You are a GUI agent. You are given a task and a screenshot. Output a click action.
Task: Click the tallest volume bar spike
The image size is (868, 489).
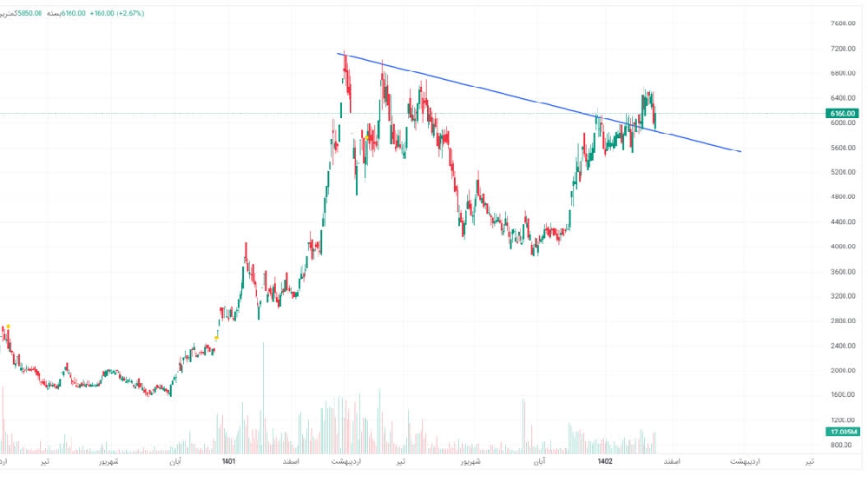(264, 398)
